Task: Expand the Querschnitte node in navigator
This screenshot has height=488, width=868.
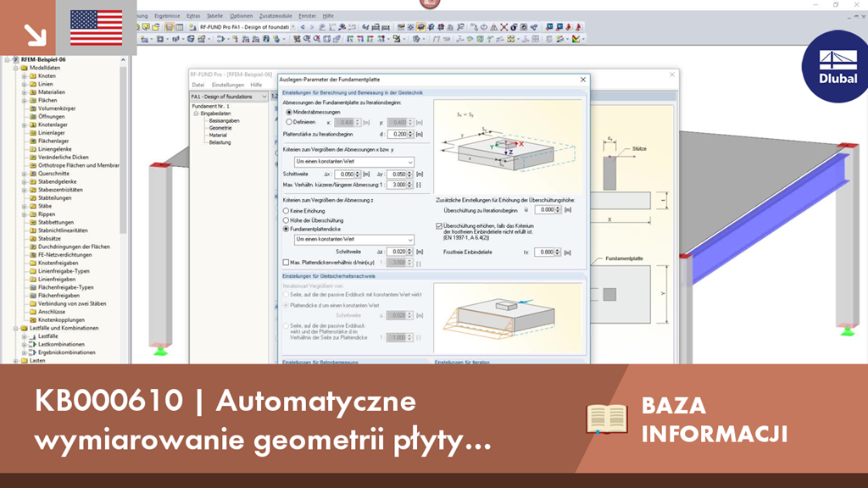Action: coord(25,174)
